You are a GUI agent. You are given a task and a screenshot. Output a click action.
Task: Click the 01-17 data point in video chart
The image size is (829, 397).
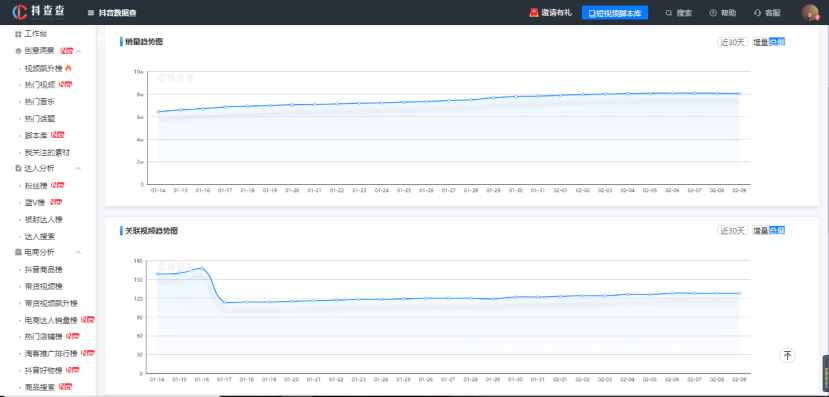tap(225, 303)
